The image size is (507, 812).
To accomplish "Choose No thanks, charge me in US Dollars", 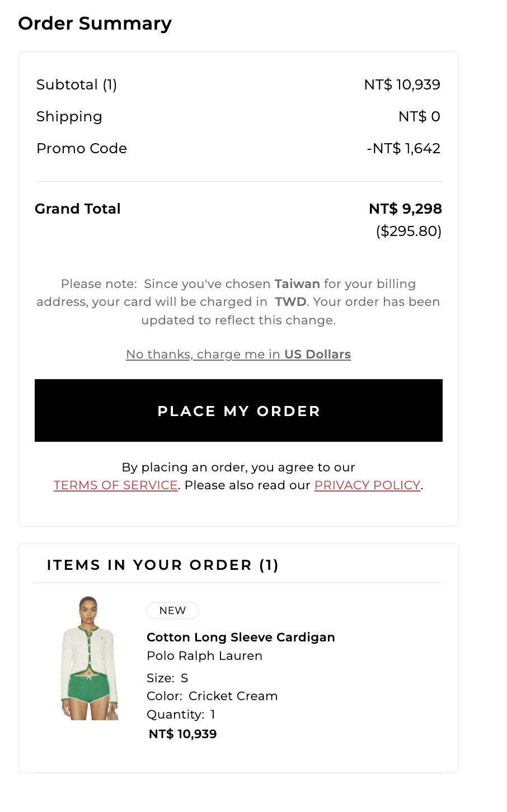I will point(238,355).
